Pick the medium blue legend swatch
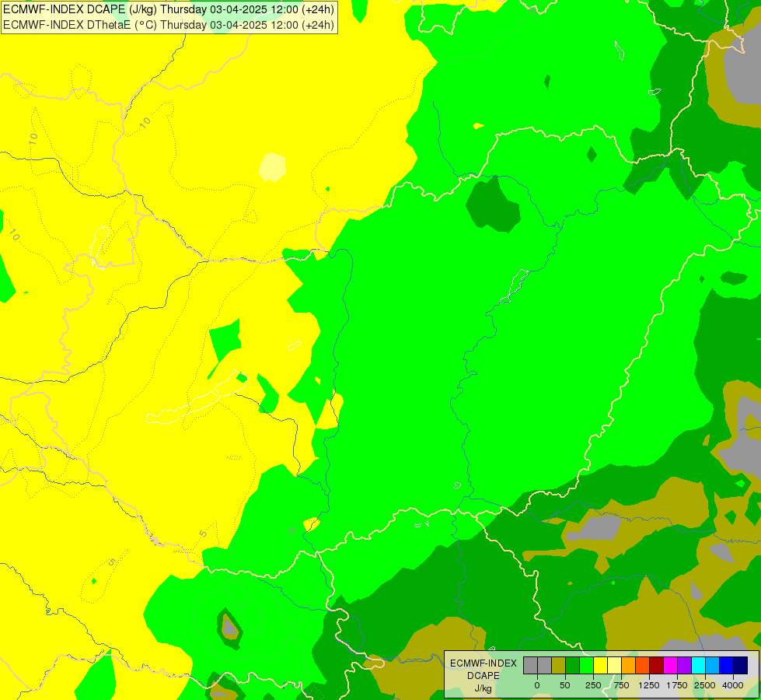 tap(727, 665)
